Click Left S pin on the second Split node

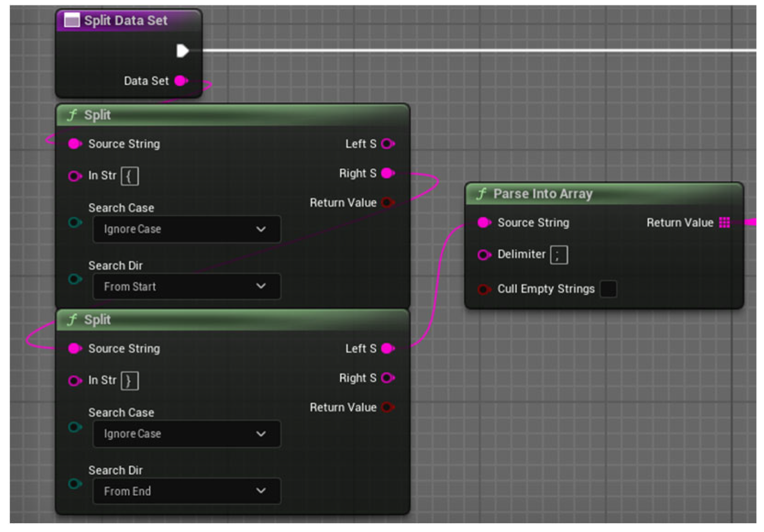pyautogui.click(x=387, y=349)
